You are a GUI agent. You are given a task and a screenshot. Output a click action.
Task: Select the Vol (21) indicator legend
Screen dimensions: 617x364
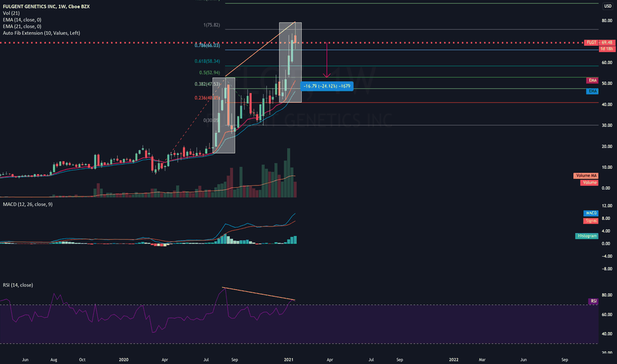click(x=11, y=13)
